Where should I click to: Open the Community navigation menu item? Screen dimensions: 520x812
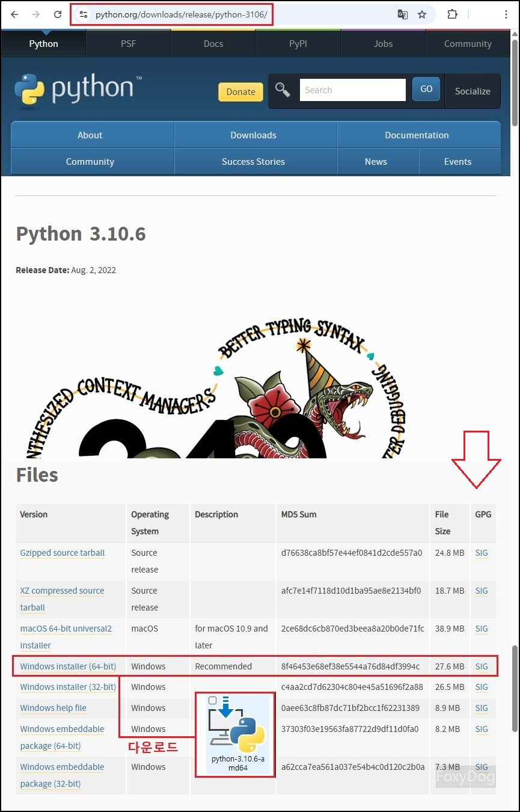[90, 162]
